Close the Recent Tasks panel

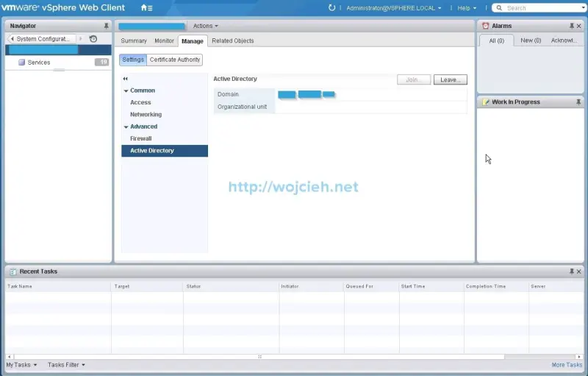(580, 272)
